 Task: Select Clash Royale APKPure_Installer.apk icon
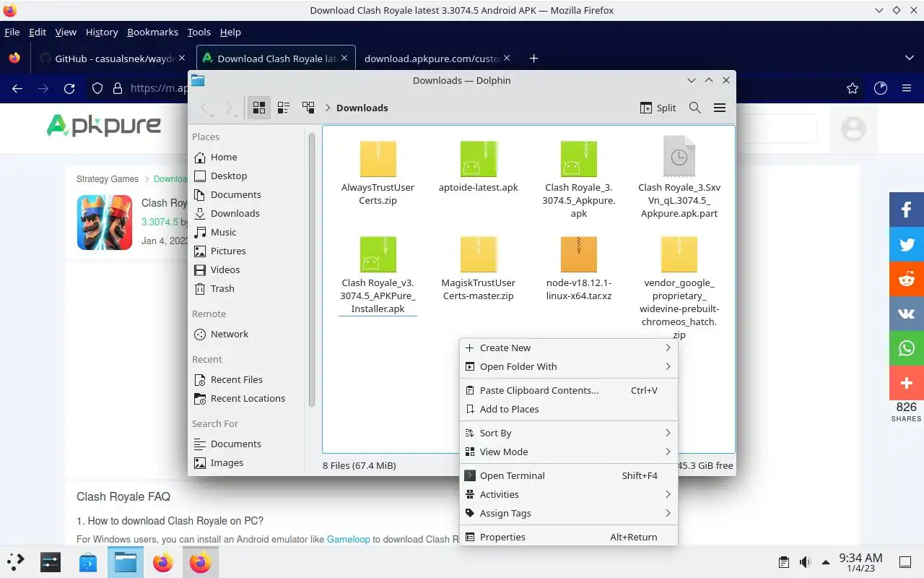(378, 254)
